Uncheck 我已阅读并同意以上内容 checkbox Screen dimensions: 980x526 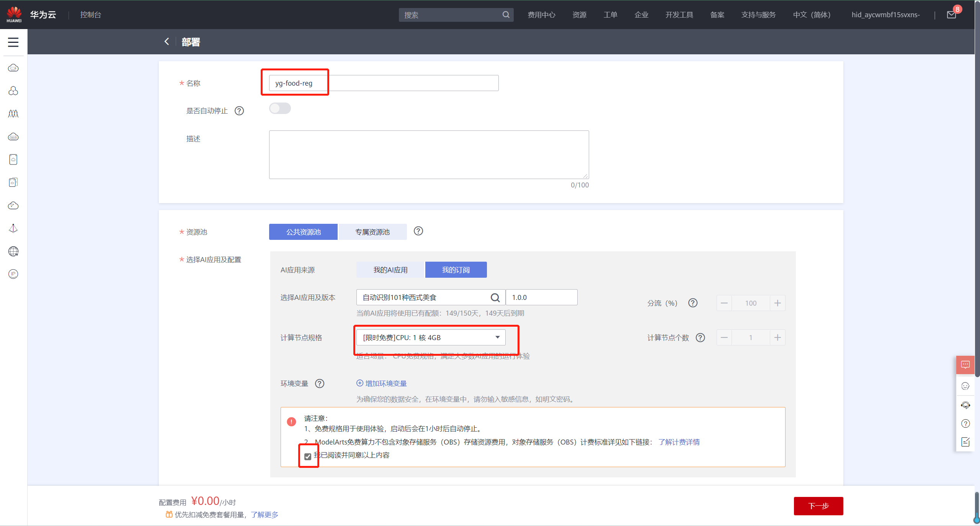point(308,456)
